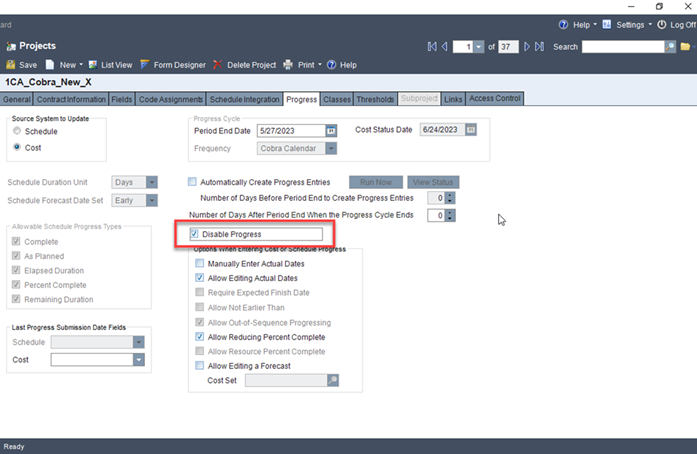Open the Settings dropdown menu
Image resolution: width=697 pixels, height=454 pixels.
pyautogui.click(x=650, y=24)
